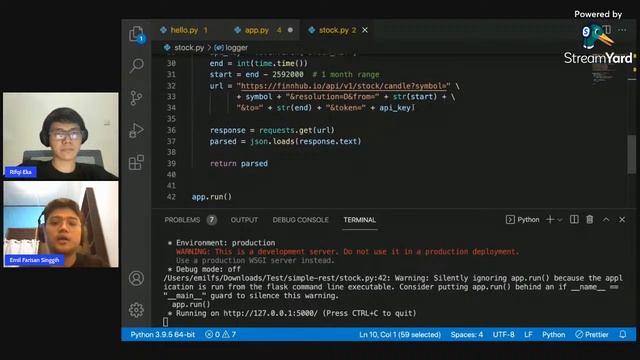Create a new terminal with plus icon

(x=550, y=220)
